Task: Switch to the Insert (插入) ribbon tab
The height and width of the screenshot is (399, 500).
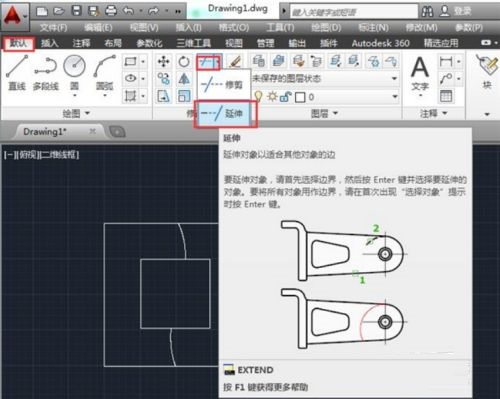Action: click(50, 43)
